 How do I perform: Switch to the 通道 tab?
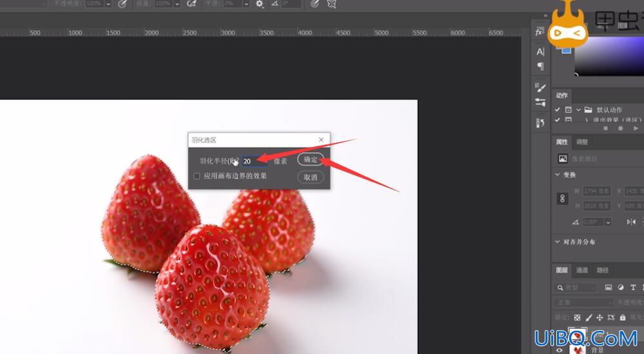pos(582,270)
